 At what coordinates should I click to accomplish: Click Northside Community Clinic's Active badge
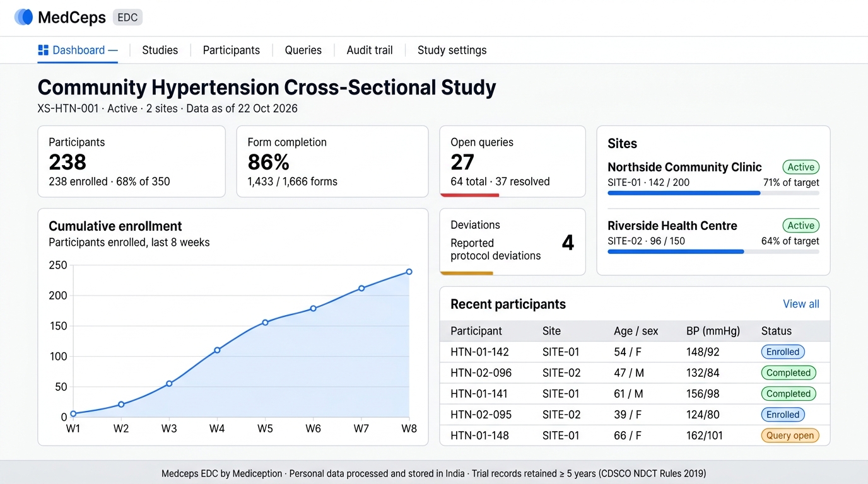pos(801,167)
